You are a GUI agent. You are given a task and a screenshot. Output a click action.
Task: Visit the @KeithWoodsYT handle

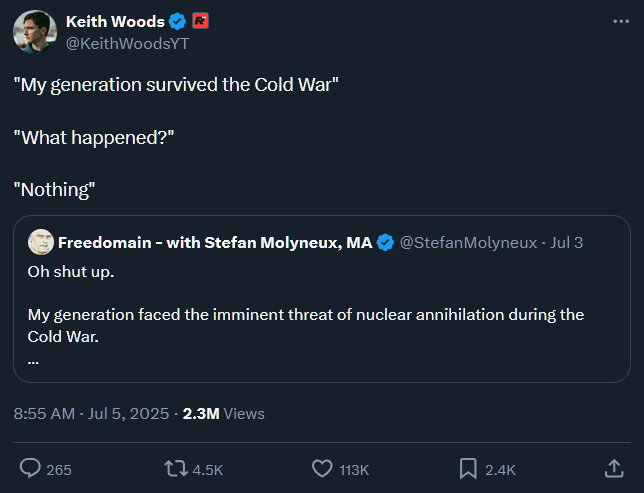pos(128,44)
